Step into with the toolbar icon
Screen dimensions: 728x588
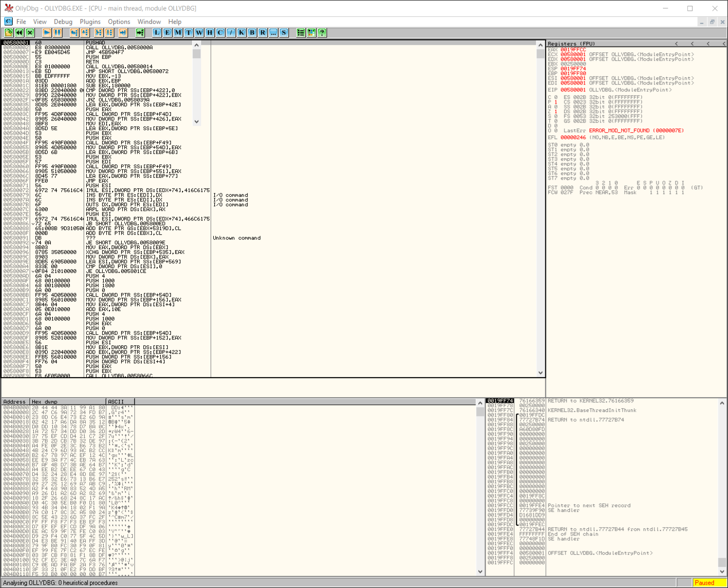(75, 33)
